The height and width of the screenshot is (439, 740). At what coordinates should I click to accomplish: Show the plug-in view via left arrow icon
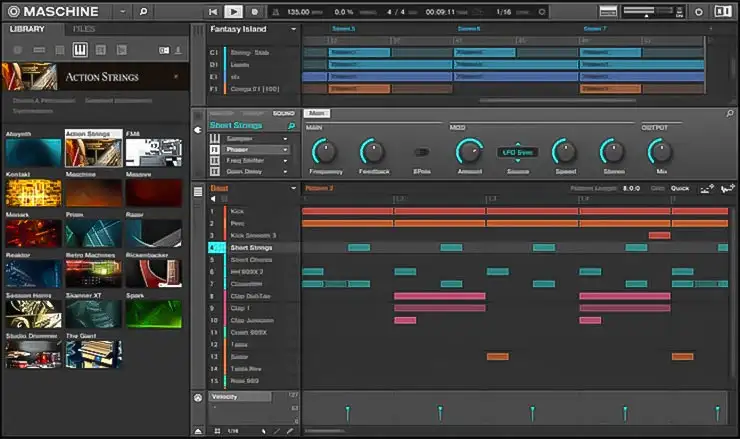click(x=198, y=130)
